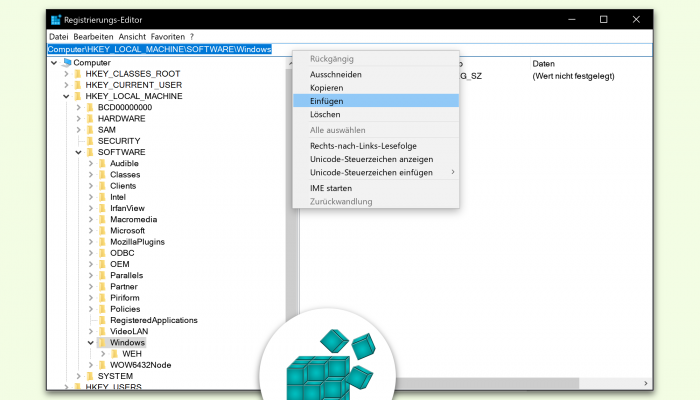Select the RegisteredApplications key
This screenshot has width=700, height=400.
click(154, 320)
